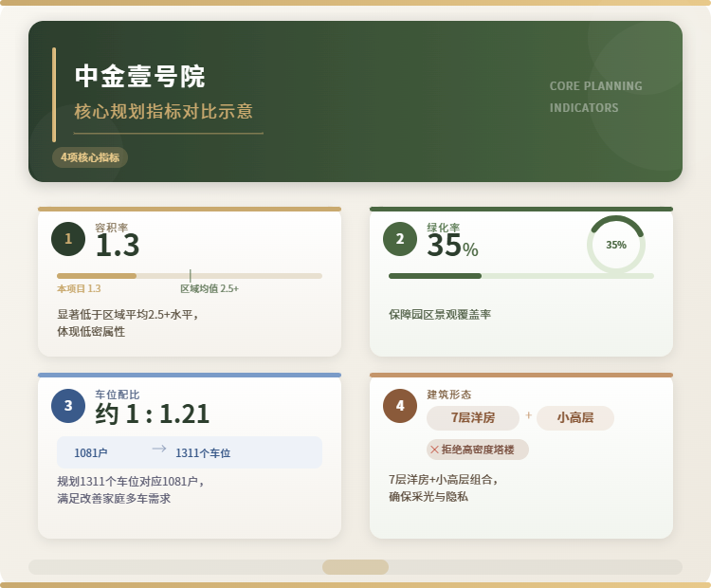Click the INDICATORS text
Screen dimensions: 711x588
[x=584, y=108]
